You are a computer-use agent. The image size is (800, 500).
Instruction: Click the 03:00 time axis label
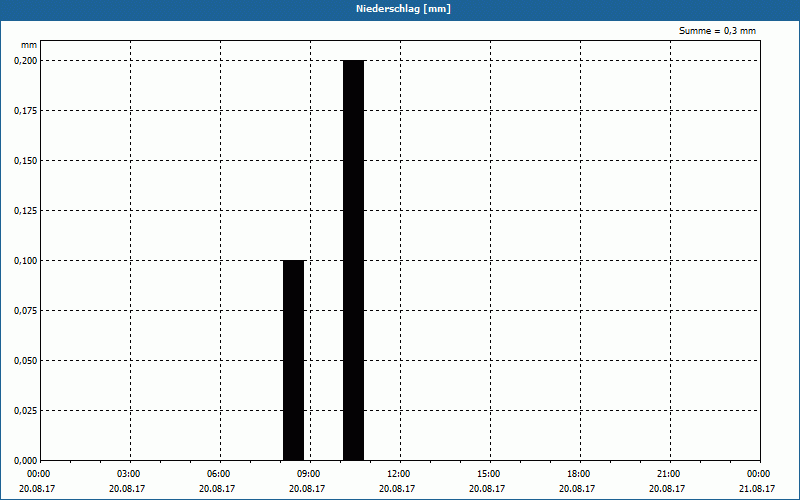[129, 474]
